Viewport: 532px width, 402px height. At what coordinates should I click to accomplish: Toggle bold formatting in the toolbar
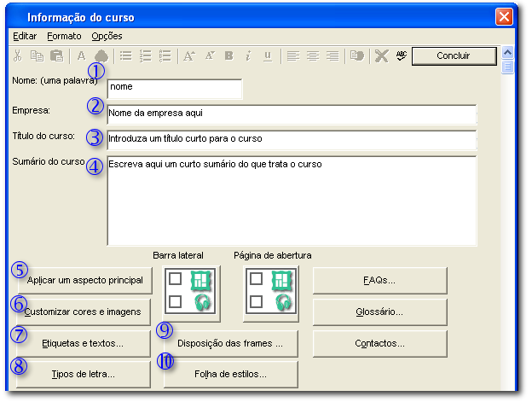228,56
